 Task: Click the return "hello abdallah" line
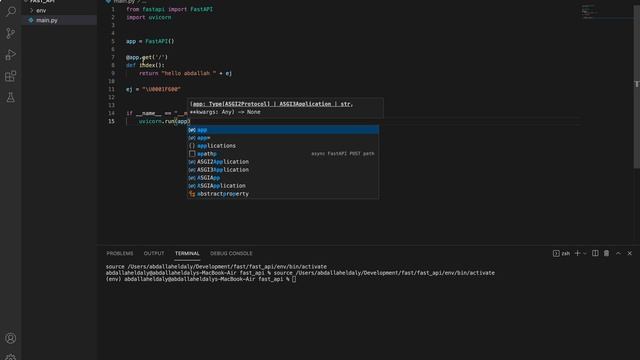(185, 73)
